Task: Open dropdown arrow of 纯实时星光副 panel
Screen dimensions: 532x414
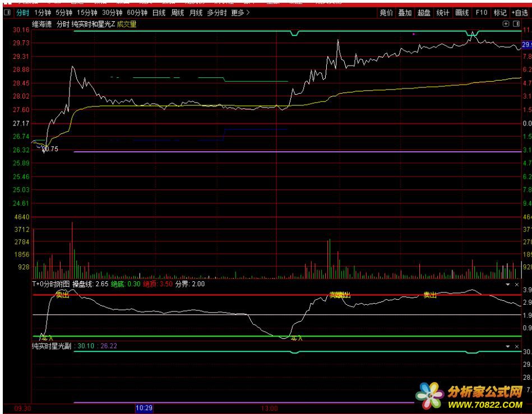Action: pos(508,347)
